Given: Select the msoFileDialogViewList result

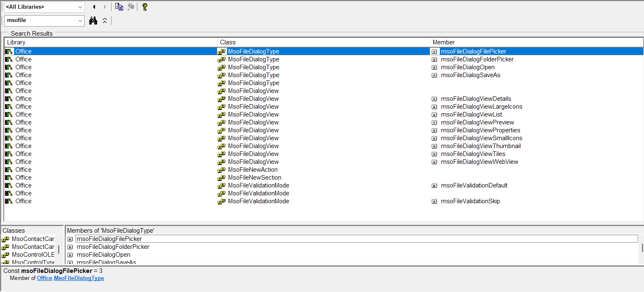Looking at the screenshot, I should coord(471,114).
